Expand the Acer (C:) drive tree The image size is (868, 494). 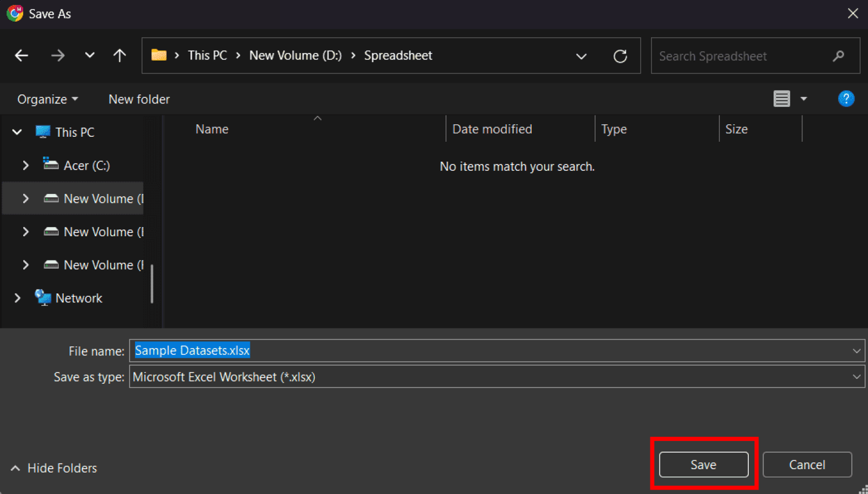click(x=25, y=165)
